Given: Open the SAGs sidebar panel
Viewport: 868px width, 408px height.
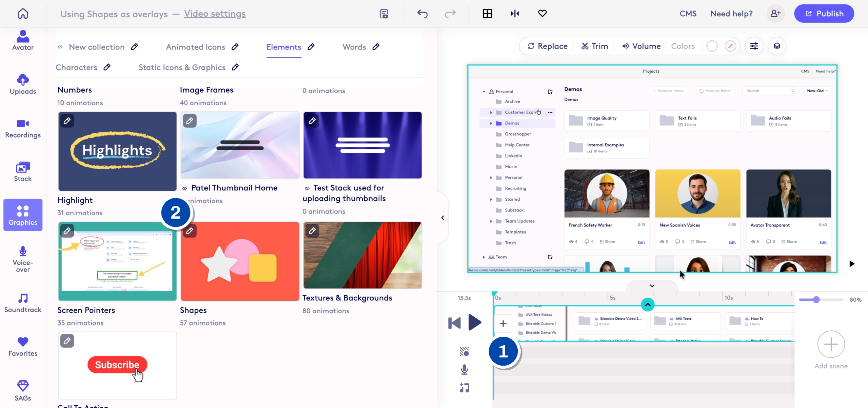Looking at the screenshot, I should [x=23, y=391].
